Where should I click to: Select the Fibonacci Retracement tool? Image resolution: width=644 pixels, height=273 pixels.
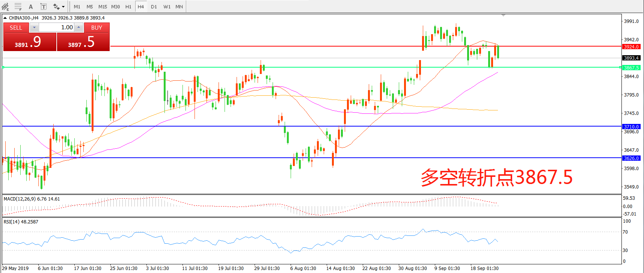coord(18,7)
